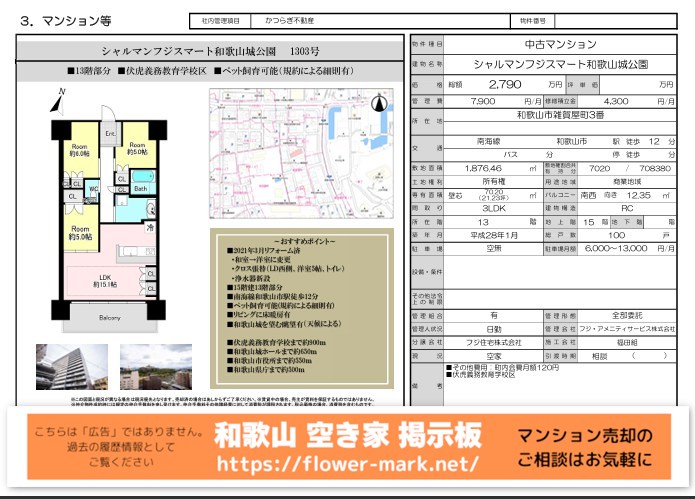Click the 3LDK layout field

tap(496, 208)
